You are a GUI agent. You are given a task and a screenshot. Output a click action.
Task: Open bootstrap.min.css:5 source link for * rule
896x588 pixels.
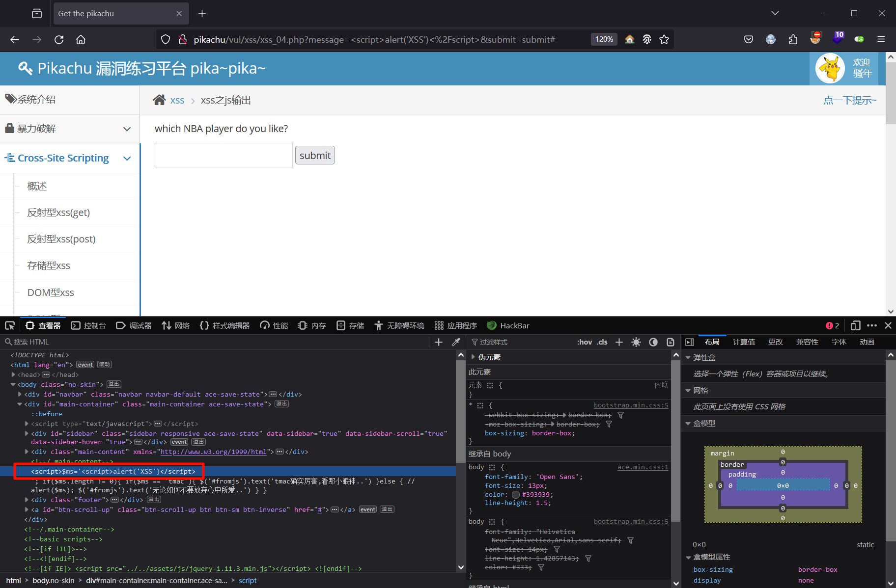[x=631, y=405]
